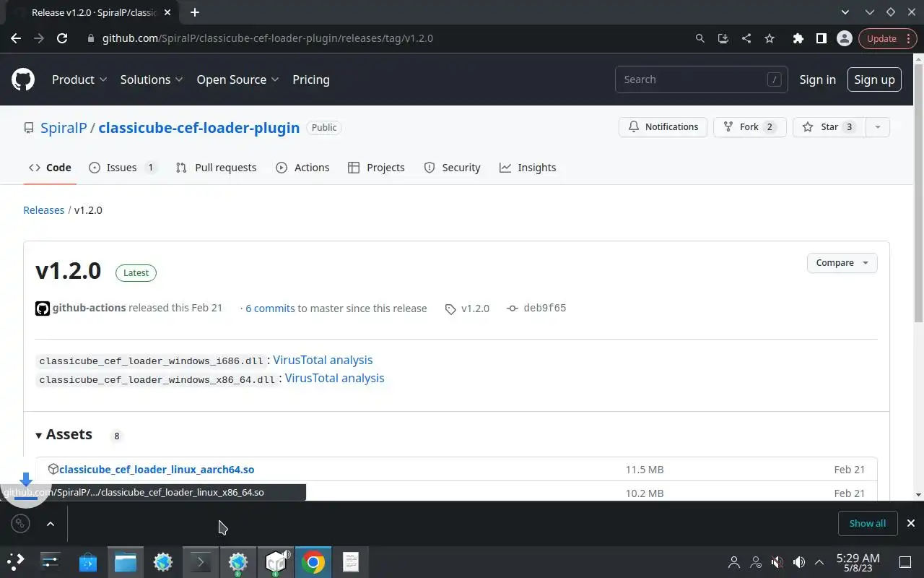The image size is (924, 578).
Task: Fork the repository
Action: (749, 127)
